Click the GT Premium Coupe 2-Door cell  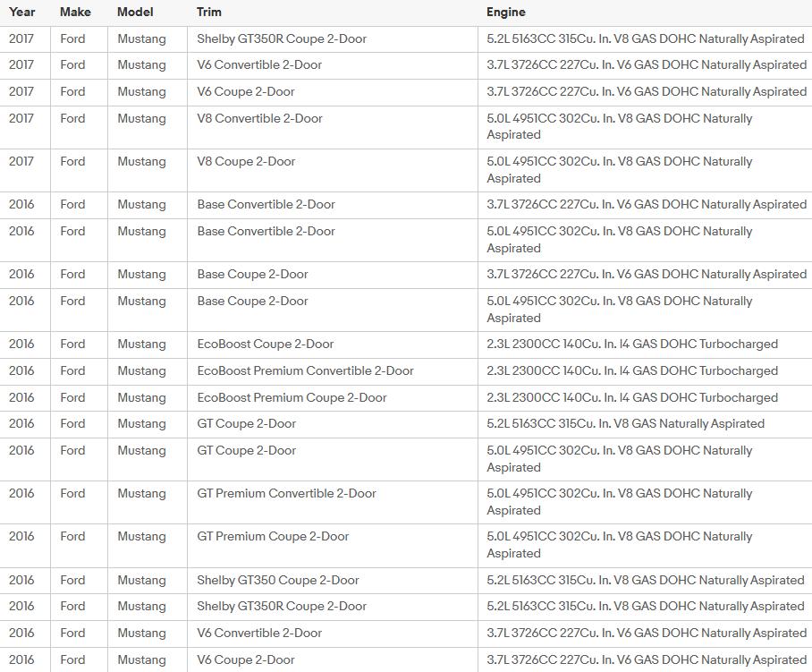273,536
